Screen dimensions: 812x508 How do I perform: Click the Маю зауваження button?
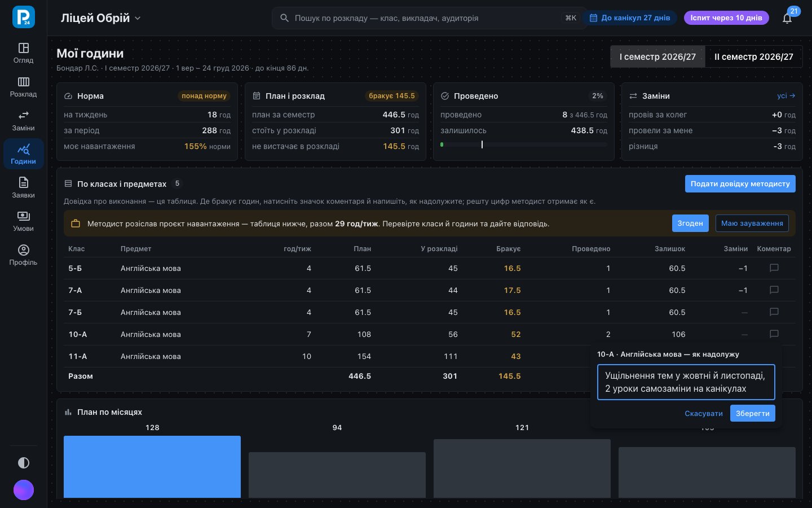pyautogui.click(x=752, y=224)
